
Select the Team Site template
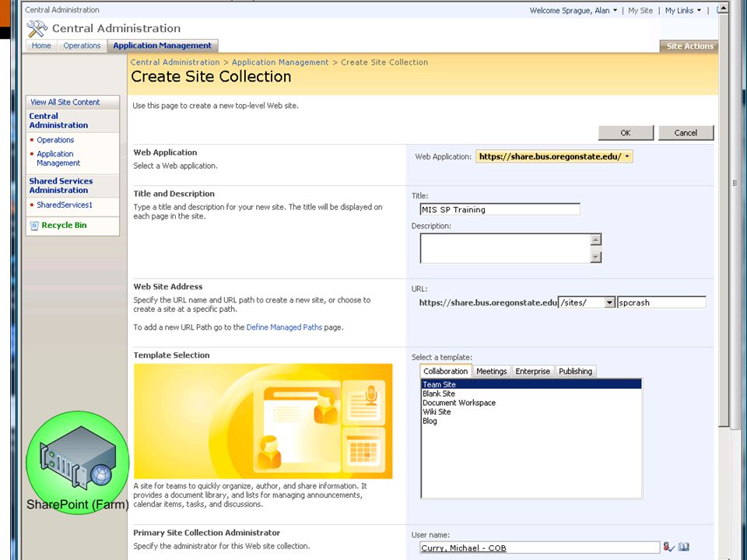(531, 384)
